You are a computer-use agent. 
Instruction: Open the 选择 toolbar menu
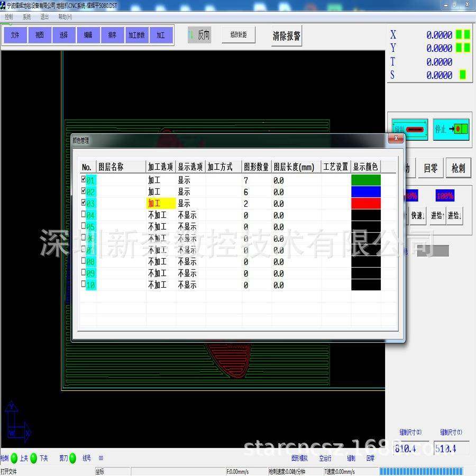[x=64, y=35]
